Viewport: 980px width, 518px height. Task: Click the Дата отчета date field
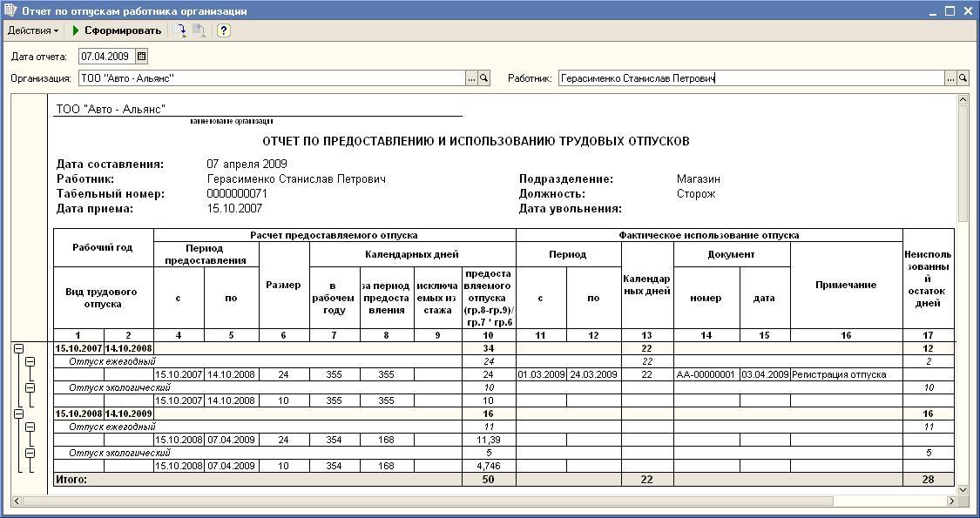coord(106,57)
